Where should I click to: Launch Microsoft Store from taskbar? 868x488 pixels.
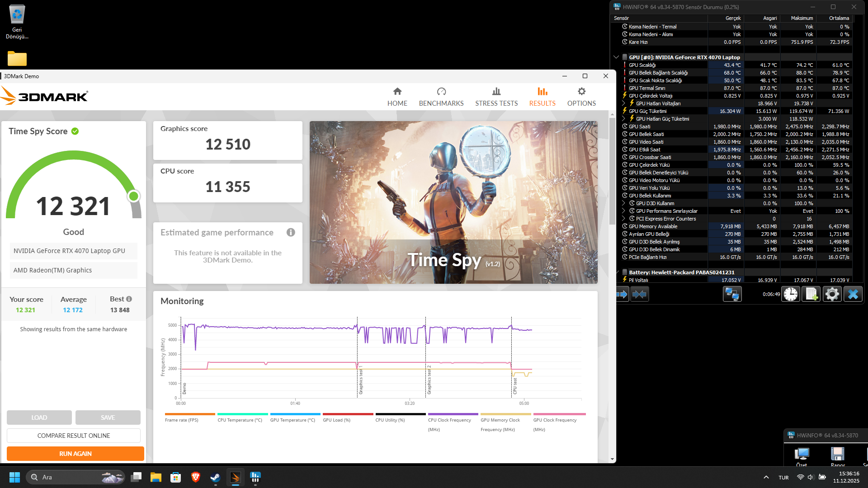(175, 477)
